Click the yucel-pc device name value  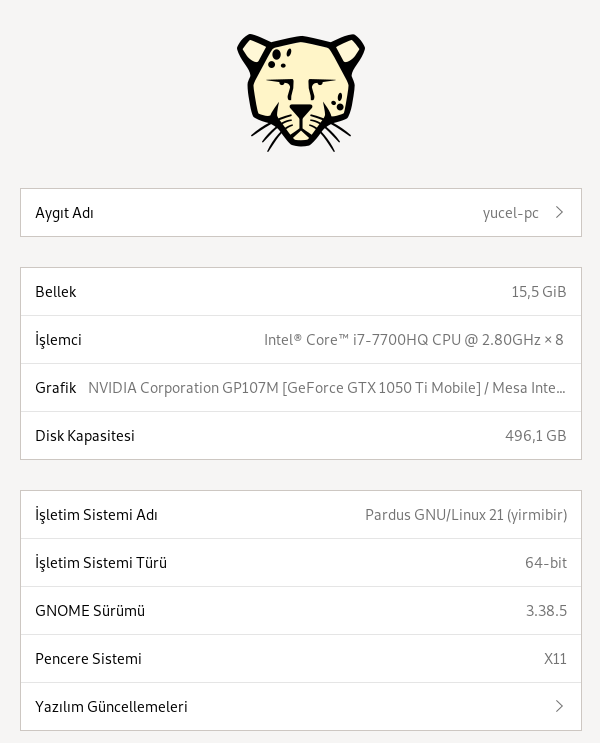pyautogui.click(x=510, y=213)
